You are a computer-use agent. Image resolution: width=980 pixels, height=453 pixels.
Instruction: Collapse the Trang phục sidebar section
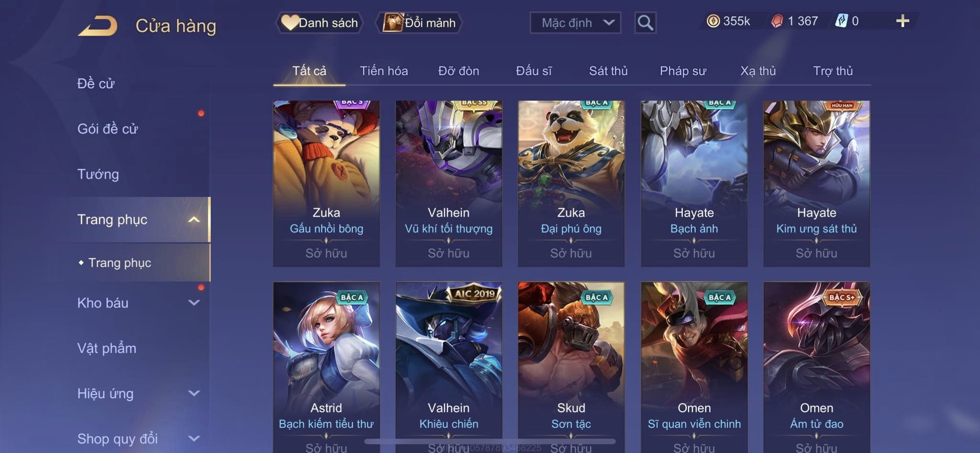(194, 219)
